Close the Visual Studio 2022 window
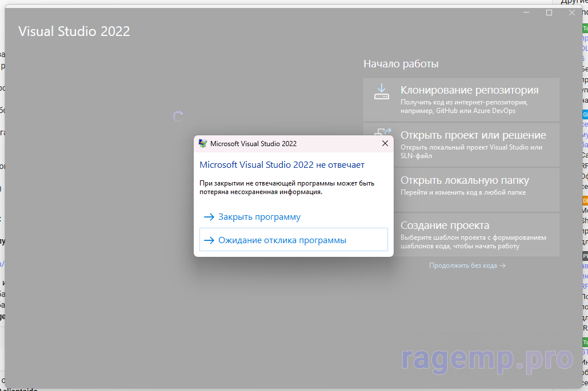The height and width of the screenshot is (391, 588). [571, 13]
